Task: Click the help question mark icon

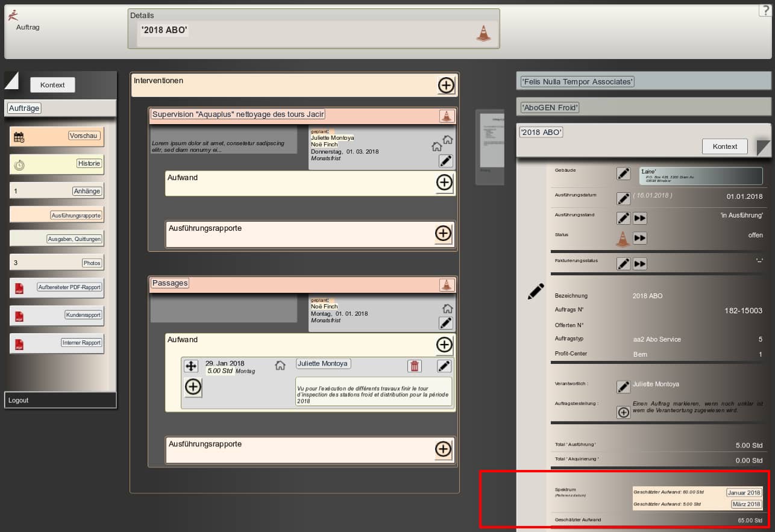Action: click(764, 10)
